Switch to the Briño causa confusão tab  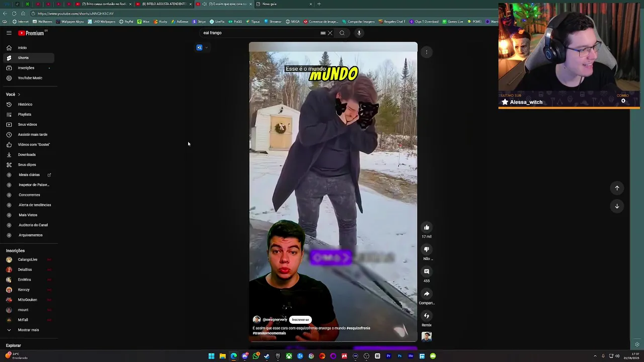(x=105, y=4)
